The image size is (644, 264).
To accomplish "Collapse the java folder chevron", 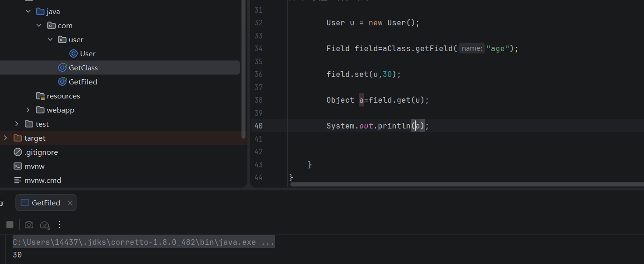I will point(29,11).
